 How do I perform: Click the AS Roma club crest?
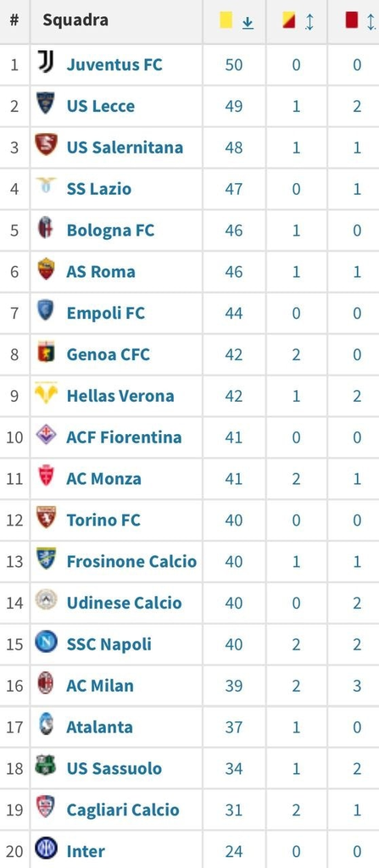(x=46, y=269)
